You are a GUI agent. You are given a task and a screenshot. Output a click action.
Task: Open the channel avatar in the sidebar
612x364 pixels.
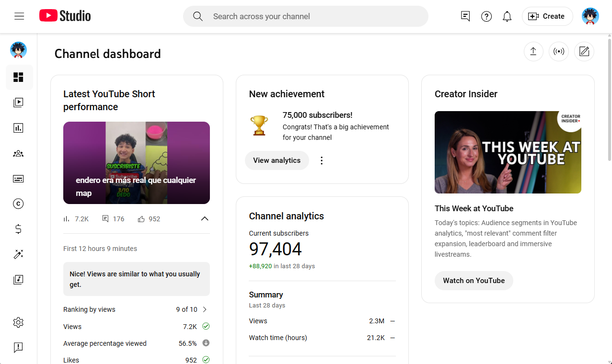(x=18, y=50)
